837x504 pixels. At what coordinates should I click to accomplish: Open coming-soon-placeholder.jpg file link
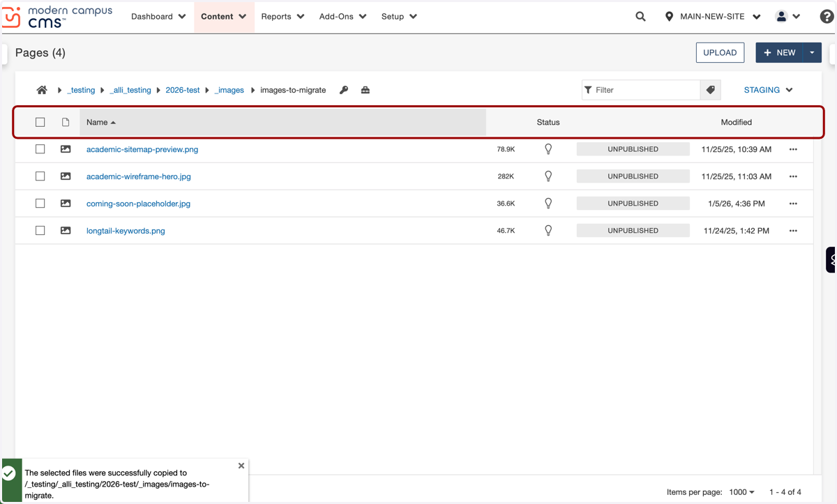coord(138,204)
